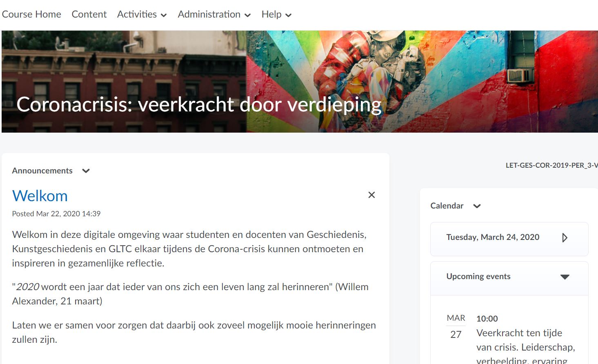Open the Activities menu
Image resolution: width=598 pixels, height=364 pixels.
point(142,14)
